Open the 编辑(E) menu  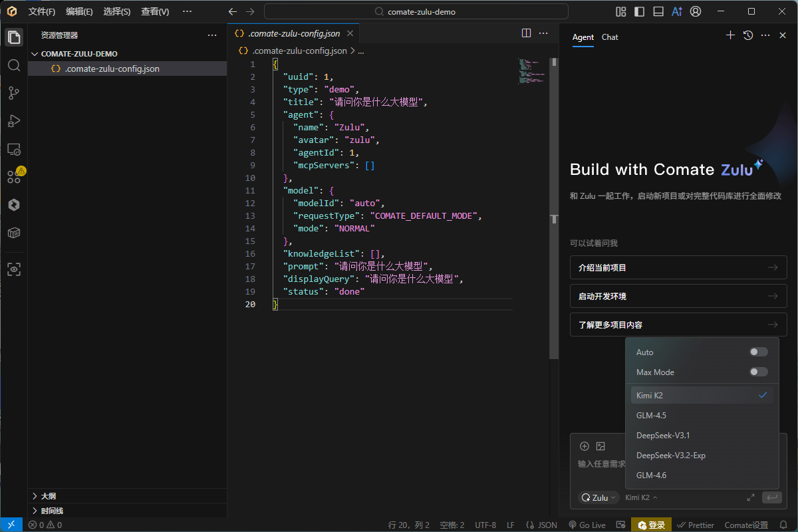(79, 11)
